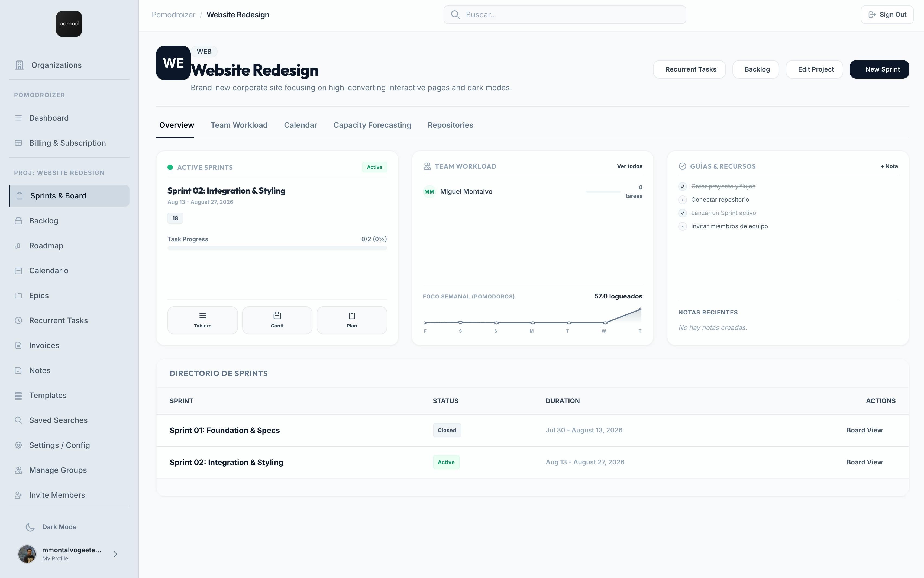Click the Calendario calendar icon
The width and height of the screenshot is (924, 578).
[18, 271]
